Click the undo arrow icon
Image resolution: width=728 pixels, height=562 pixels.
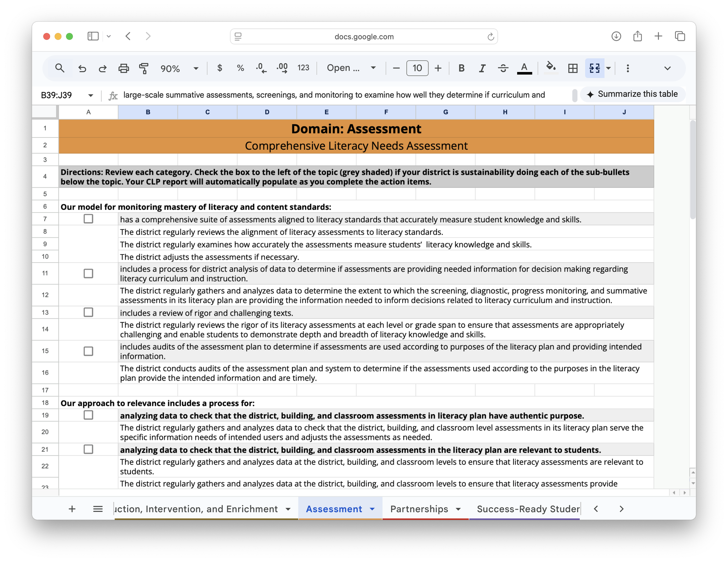[x=82, y=68]
